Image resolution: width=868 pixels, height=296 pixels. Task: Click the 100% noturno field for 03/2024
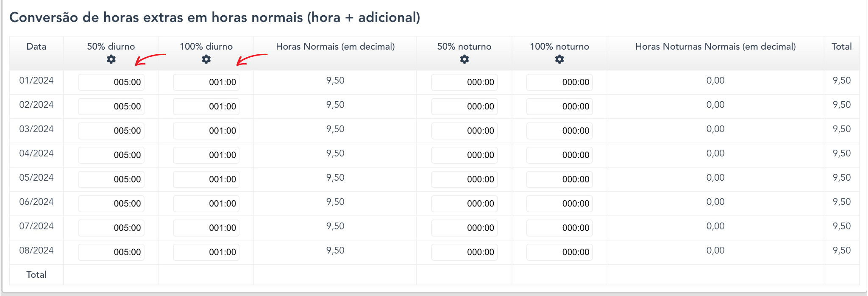click(x=559, y=131)
